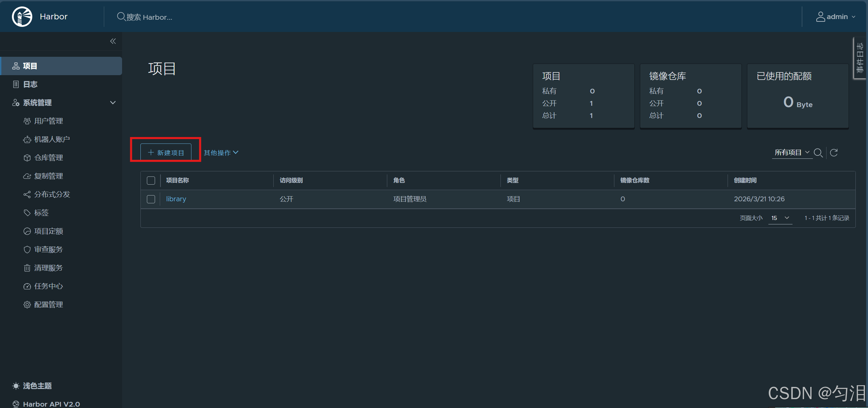Expand the 其他操作 dropdown
The height and width of the screenshot is (408, 868).
point(221,153)
